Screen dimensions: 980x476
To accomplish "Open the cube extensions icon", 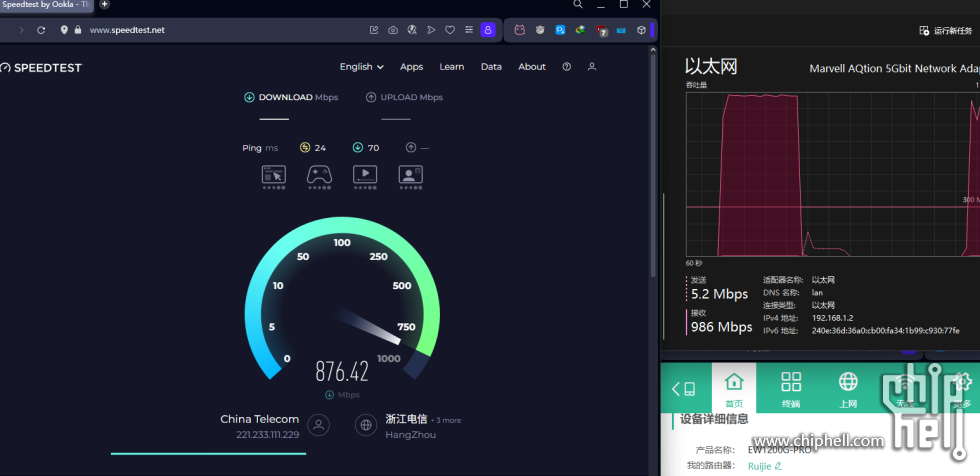I will point(641,30).
